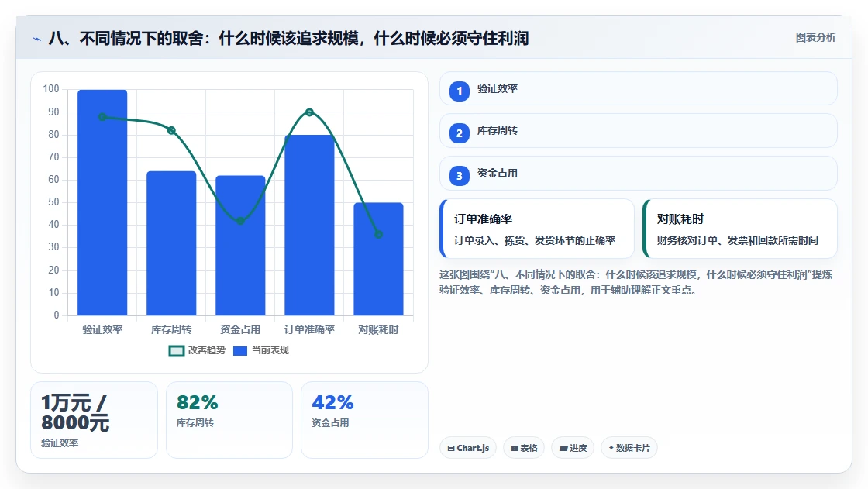
Task: Click the 图表分析 label in header
Action: click(815, 38)
